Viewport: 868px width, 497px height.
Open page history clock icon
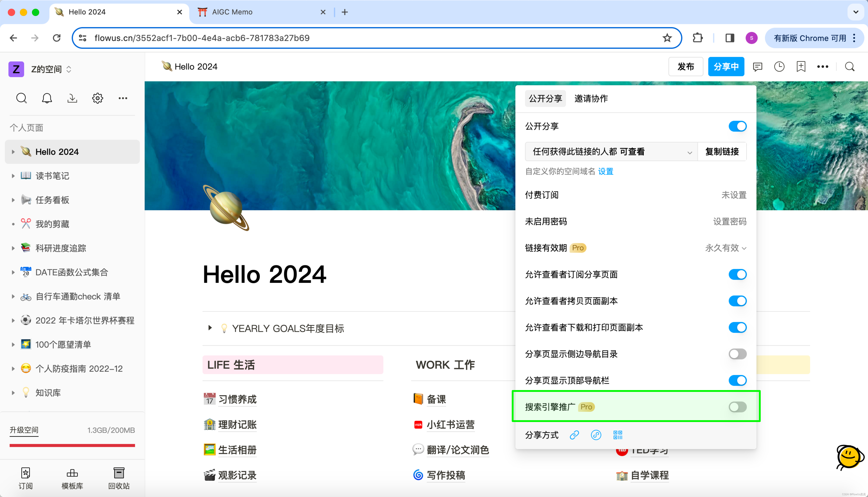(x=779, y=67)
